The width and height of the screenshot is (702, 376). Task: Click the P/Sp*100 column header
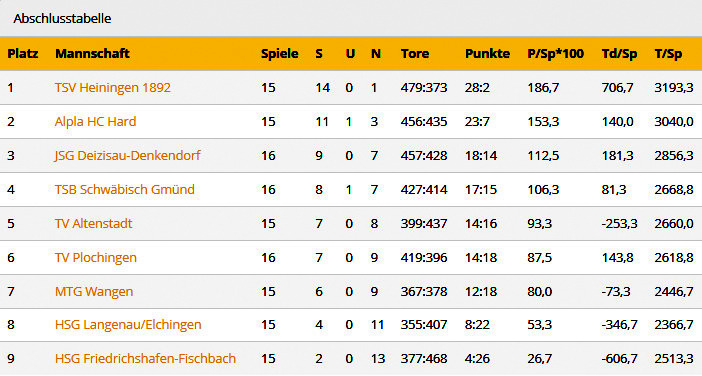(555, 54)
